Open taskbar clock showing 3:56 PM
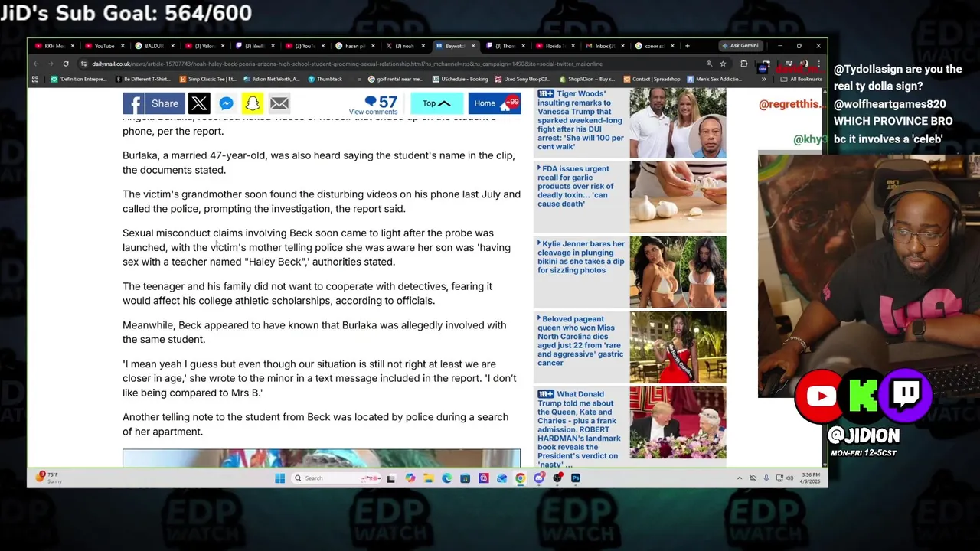 click(x=810, y=478)
